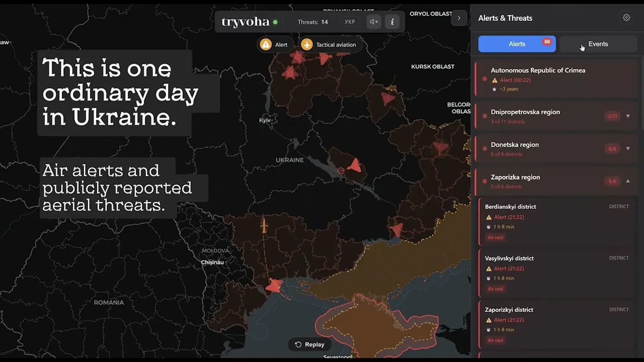The width and height of the screenshot is (644, 362).
Task: Select Autonomous Republic of Crimea alert
Action: point(557,79)
